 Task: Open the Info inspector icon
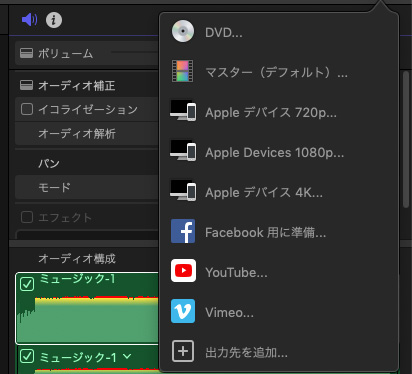tap(54, 20)
